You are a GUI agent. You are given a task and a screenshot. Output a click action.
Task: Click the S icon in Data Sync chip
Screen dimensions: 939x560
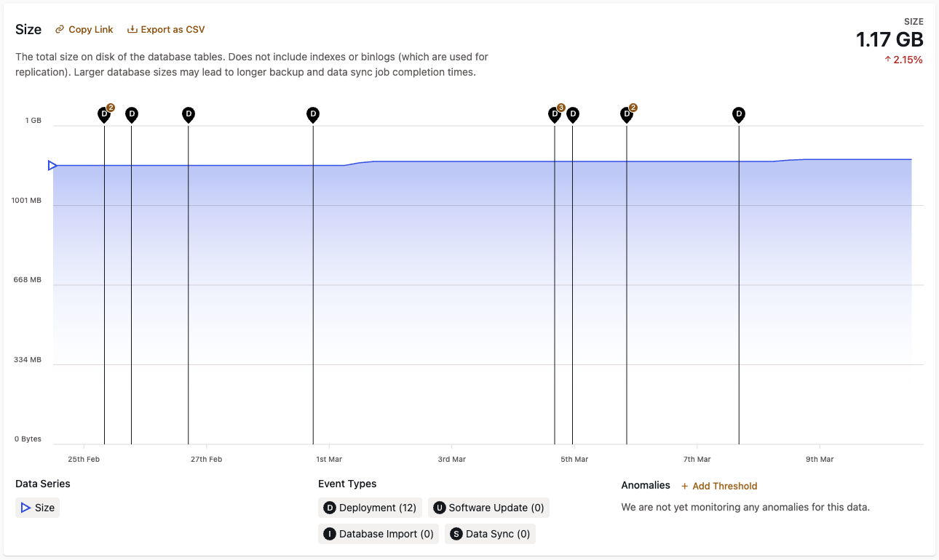(456, 533)
